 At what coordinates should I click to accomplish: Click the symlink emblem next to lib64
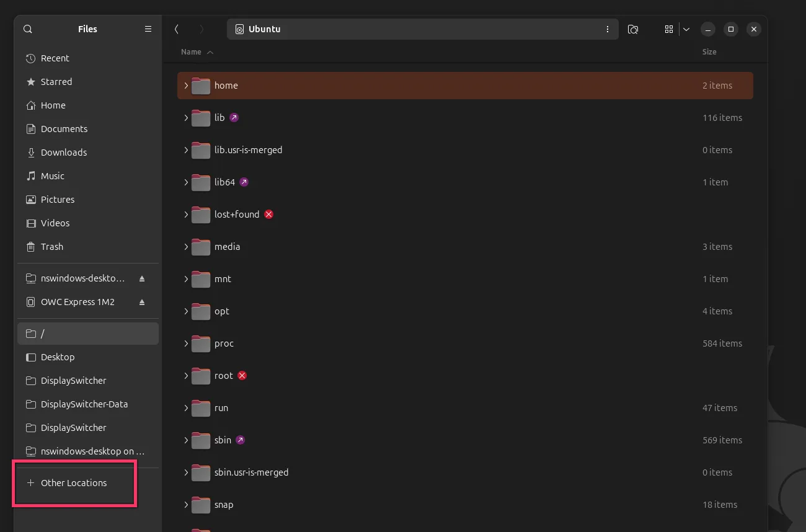tap(244, 182)
